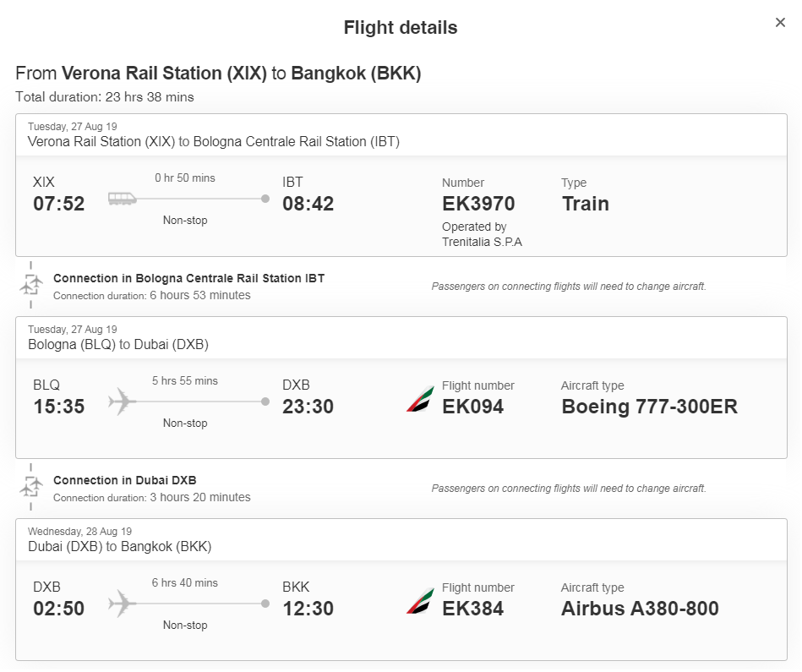Click the connection icon for Dubai DXB
This screenshot has width=802, height=672.
[x=31, y=487]
